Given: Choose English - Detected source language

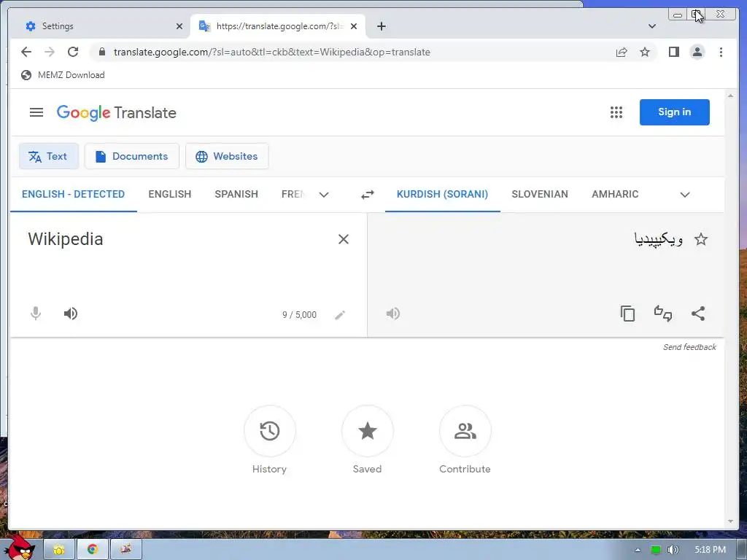Looking at the screenshot, I should [74, 194].
